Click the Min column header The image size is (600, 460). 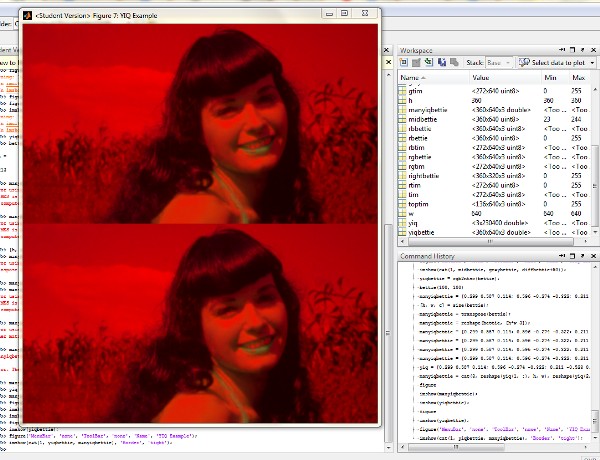point(554,78)
